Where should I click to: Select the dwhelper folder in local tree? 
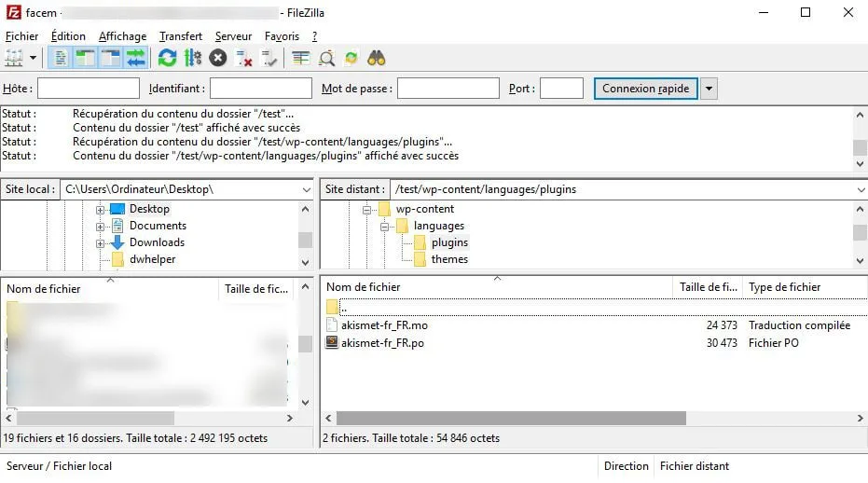click(152, 258)
